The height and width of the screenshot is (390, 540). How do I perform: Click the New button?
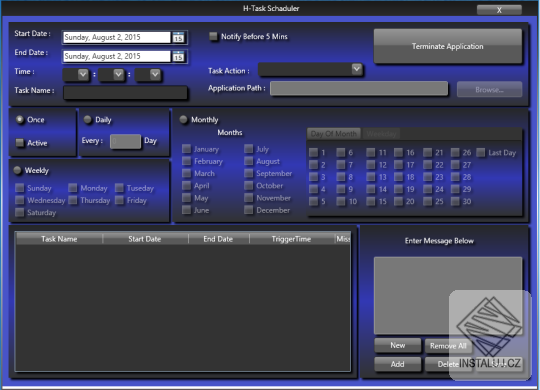pyautogui.click(x=397, y=345)
